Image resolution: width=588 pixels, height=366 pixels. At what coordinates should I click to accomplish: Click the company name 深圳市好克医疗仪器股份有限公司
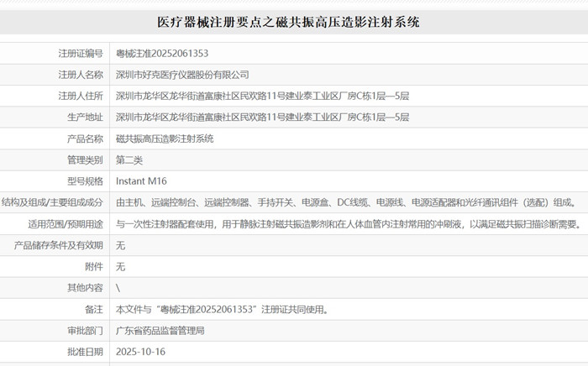(182, 75)
